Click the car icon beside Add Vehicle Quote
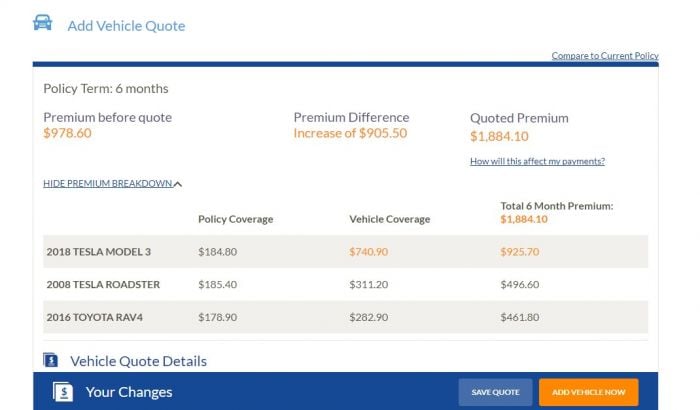 43,23
